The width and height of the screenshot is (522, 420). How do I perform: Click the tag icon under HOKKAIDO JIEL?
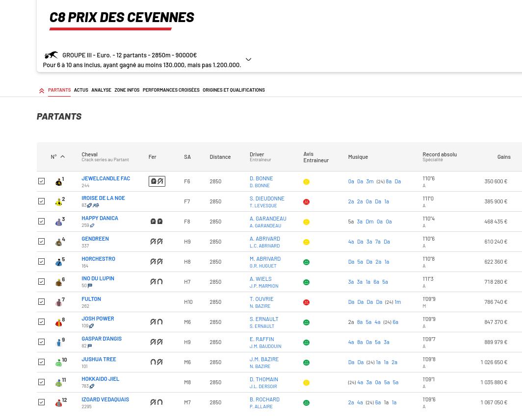coord(92,386)
